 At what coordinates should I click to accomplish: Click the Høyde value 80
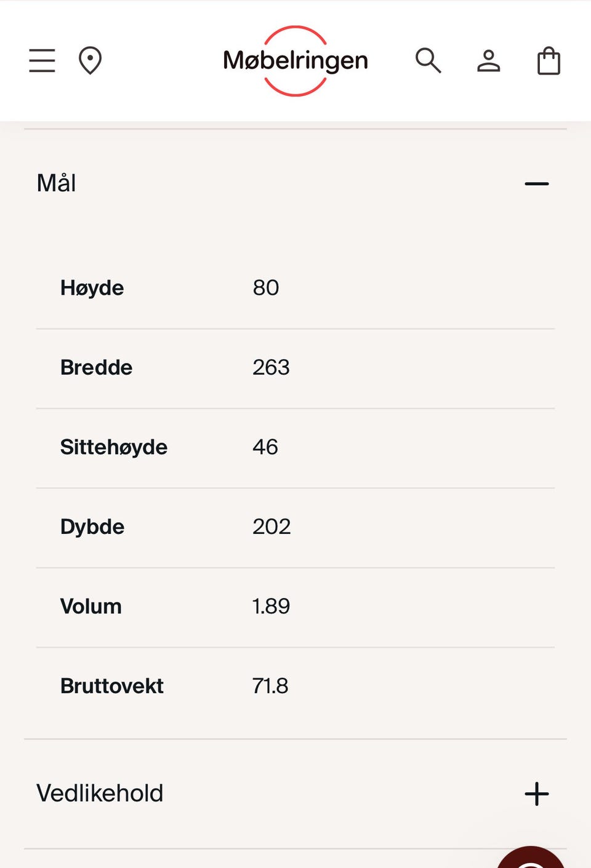tap(266, 288)
